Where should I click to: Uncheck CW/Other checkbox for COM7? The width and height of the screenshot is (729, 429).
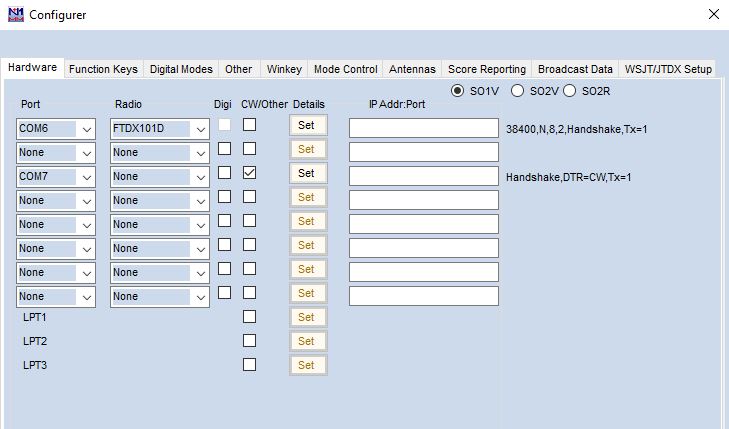tap(249, 172)
